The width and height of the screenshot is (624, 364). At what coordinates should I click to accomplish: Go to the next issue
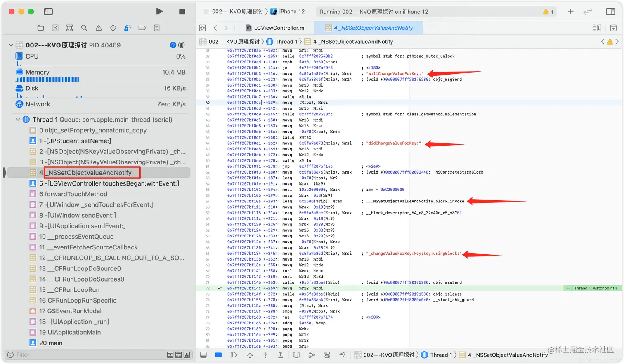tap(617, 41)
